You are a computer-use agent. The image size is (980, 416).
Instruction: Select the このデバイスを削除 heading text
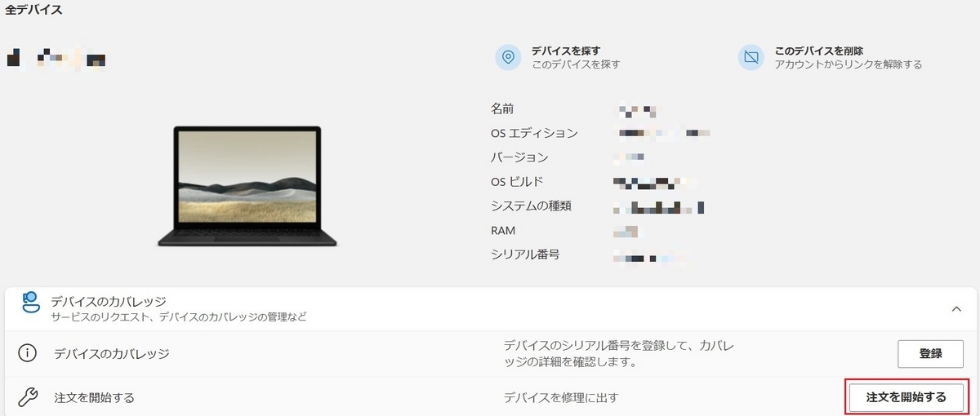(819, 51)
